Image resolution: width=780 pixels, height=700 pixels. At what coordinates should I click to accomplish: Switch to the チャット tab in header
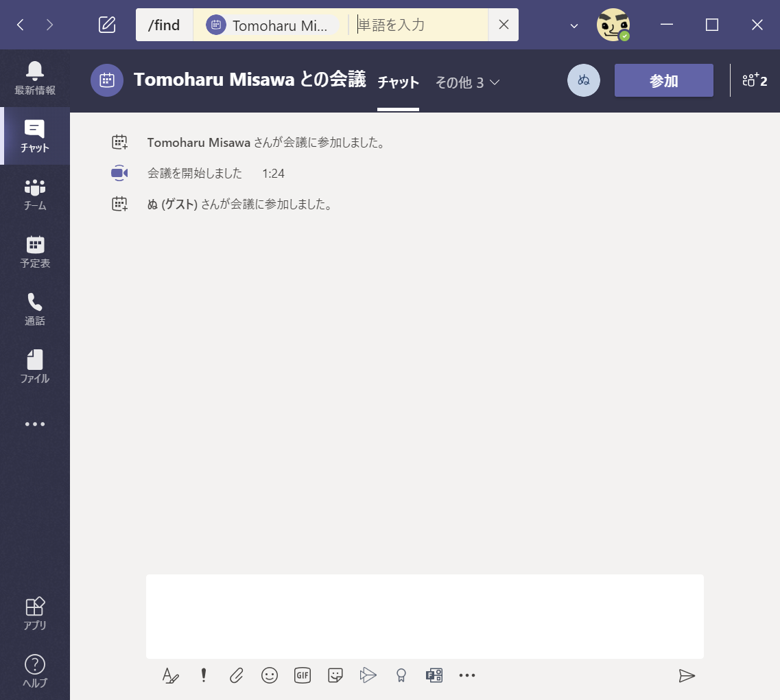[398, 82]
